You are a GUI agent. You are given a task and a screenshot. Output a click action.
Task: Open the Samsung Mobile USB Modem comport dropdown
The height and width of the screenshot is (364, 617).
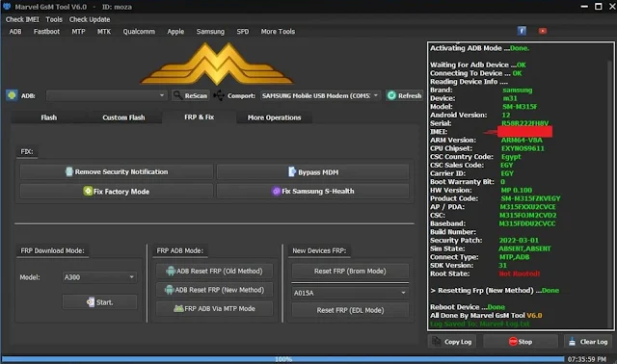[x=320, y=95]
